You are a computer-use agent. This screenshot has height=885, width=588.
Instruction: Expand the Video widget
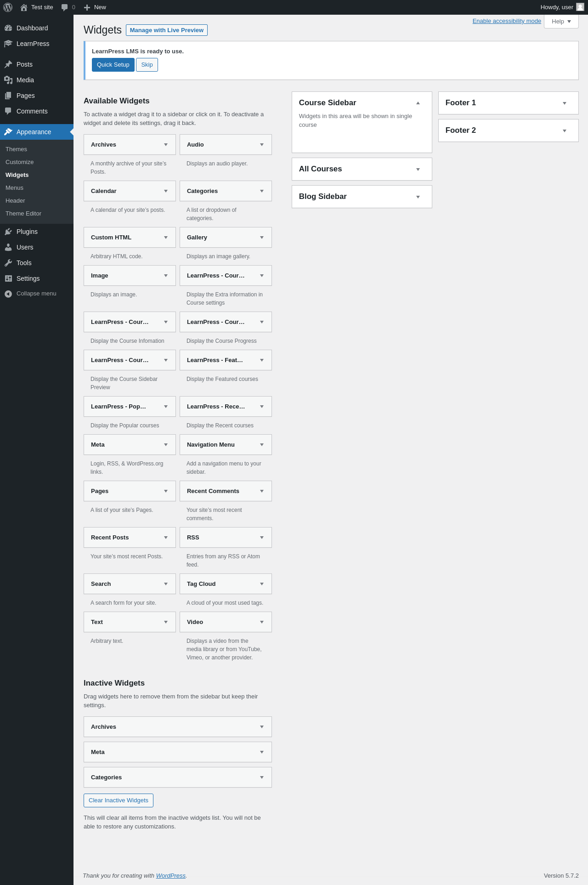(262, 622)
